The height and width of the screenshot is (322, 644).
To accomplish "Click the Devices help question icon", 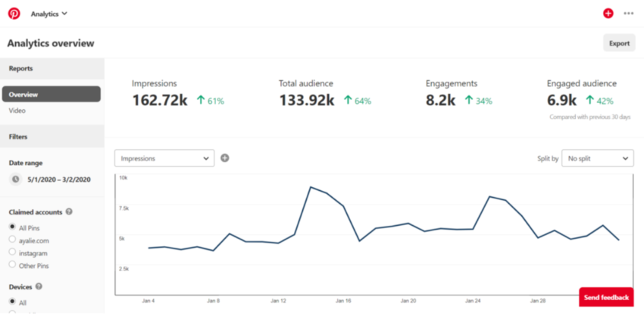I will [39, 287].
